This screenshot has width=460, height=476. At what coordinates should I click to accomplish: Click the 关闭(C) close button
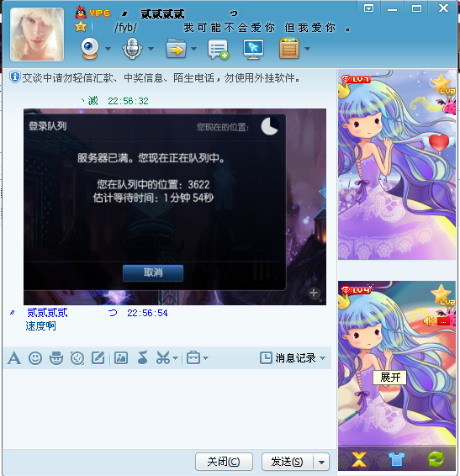224,462
